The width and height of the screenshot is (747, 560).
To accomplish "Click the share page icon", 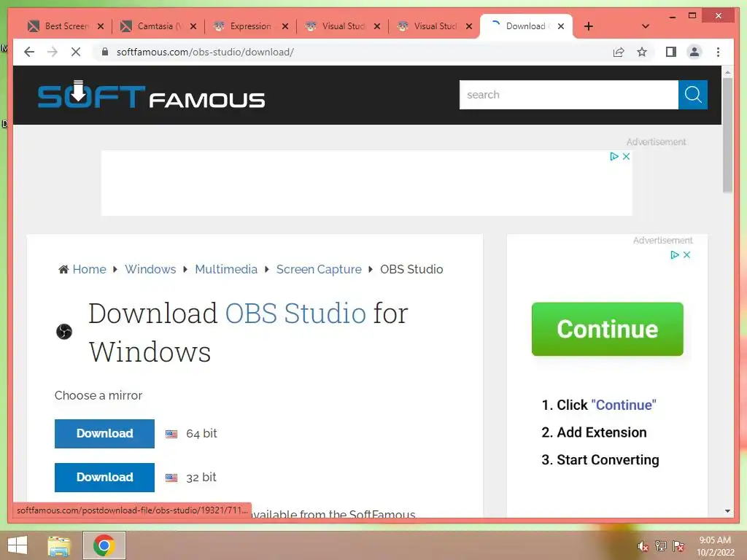I will click(619, 52).
